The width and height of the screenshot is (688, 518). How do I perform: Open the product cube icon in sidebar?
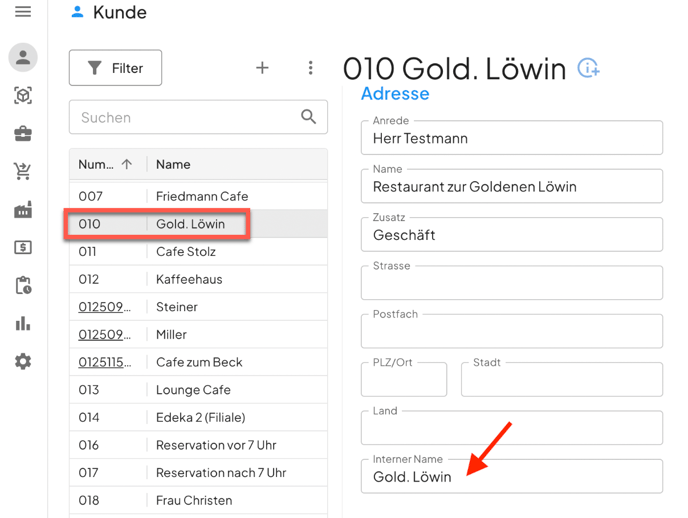pyautogui.click(x=23, y=95)
